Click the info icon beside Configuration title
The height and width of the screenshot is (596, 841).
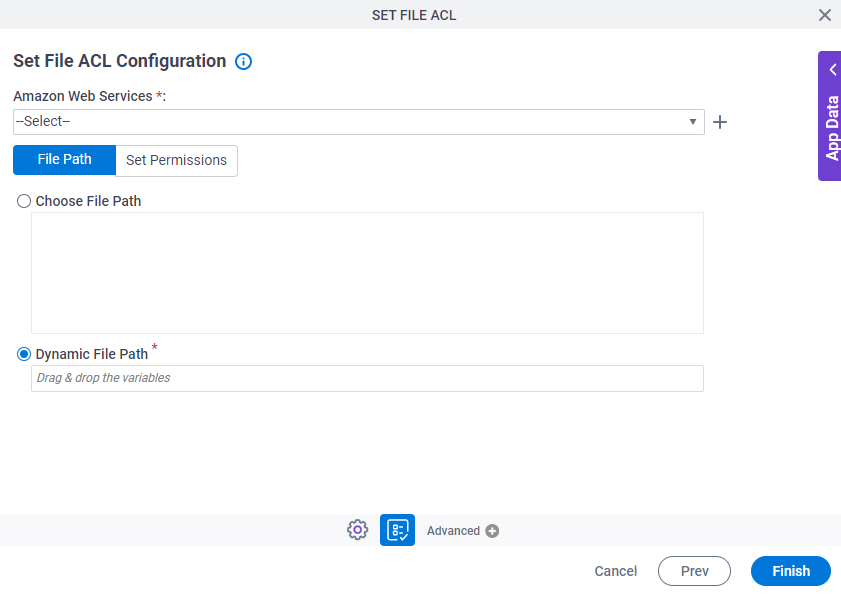(243, 62)
